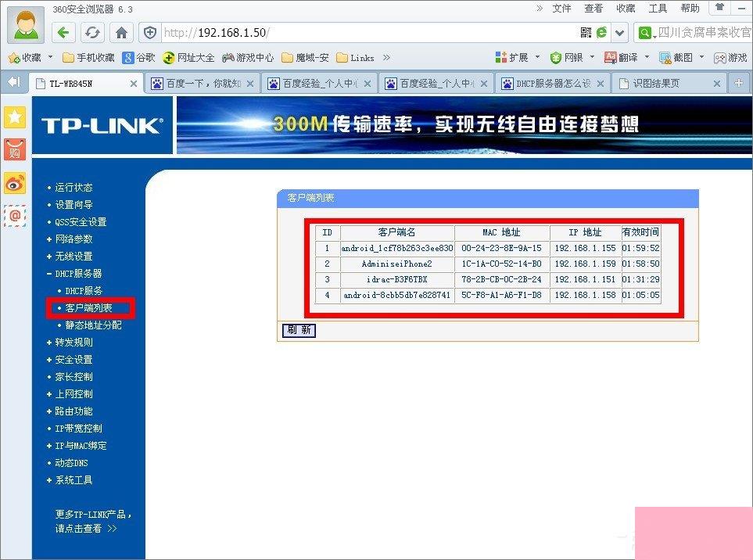Click the red shopping 购 sidebar icon
The width and height of the screenshot is (753, 560).
point(14,150)
